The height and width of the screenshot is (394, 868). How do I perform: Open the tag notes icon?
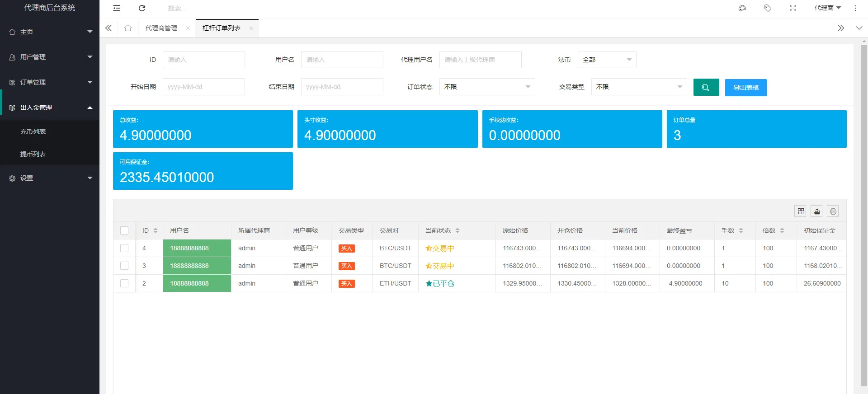(768, 8)
